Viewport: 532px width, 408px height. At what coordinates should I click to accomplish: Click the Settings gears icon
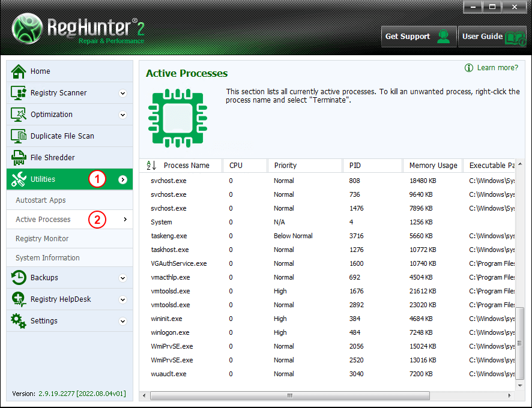19,321
